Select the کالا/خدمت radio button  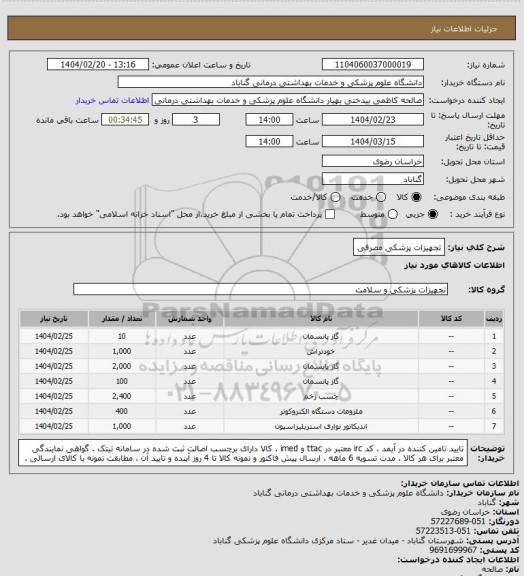click(335, 197)
